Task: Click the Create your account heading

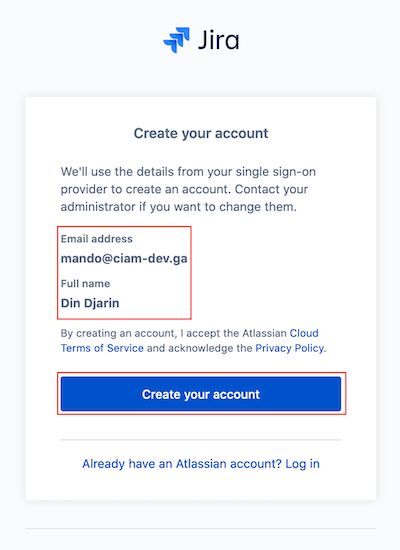Action: tap(201, 134)
